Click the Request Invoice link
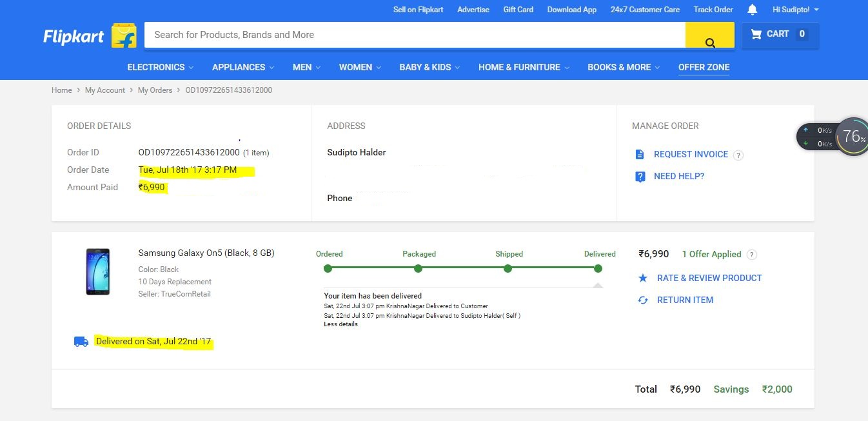The width and height of the screenshot is (868, 421). [x=691, y=155]
